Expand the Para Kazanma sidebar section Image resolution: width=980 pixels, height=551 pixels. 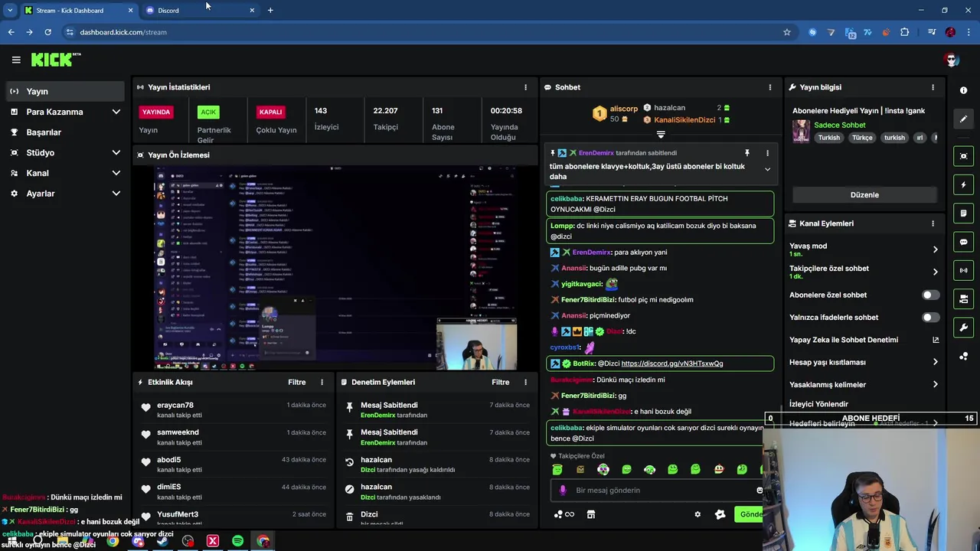(116, 112)
